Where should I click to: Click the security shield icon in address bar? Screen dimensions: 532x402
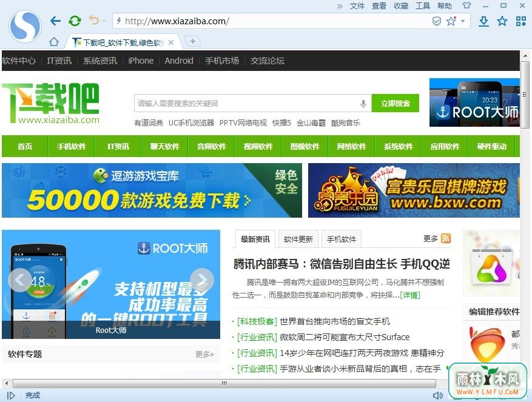[437, 21]
